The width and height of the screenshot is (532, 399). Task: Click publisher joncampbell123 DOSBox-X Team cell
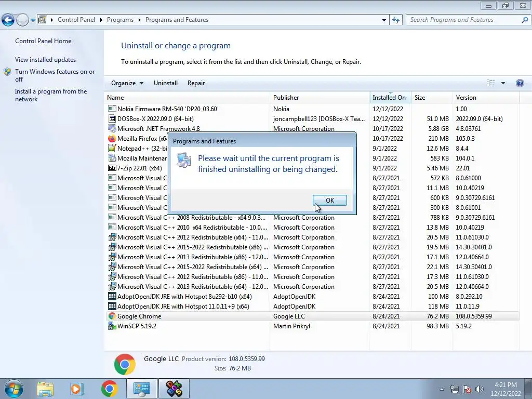[x=319, y=119]
